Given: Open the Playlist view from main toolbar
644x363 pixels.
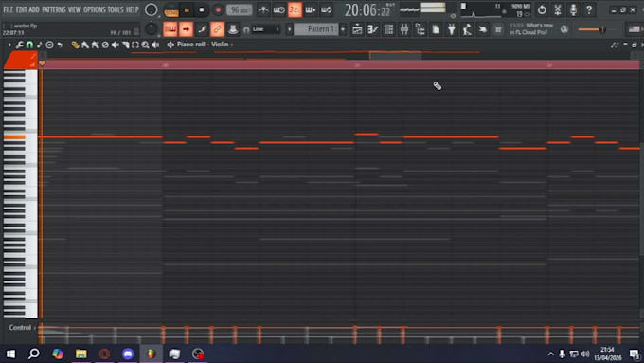Looking at the screenshot, I should (357, 29).
